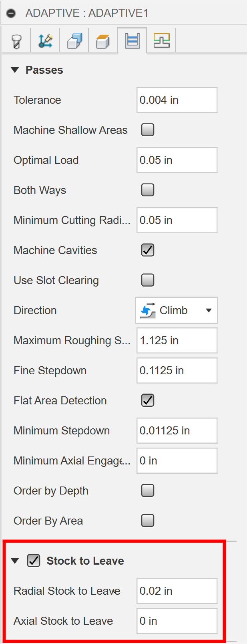
Task: Collapse the Passes section
Action: pos(15,70)
